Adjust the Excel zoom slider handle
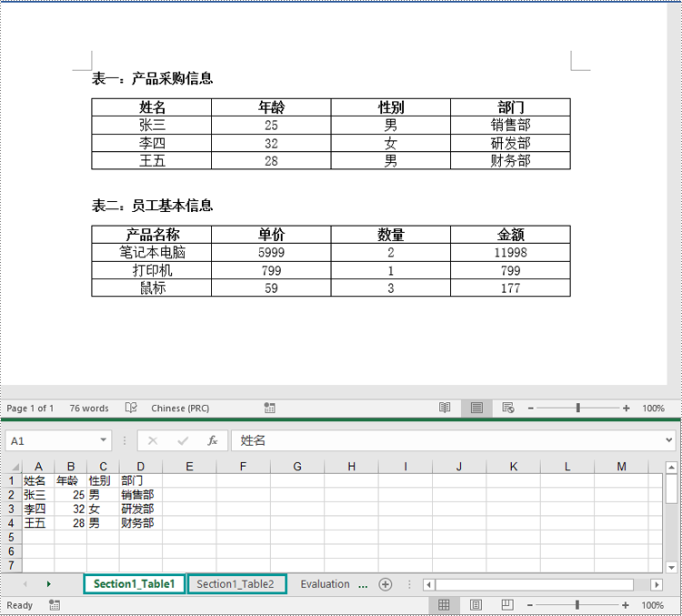Image resolution: width=682 pixels, height=616 pixels. tap(577, 605)
